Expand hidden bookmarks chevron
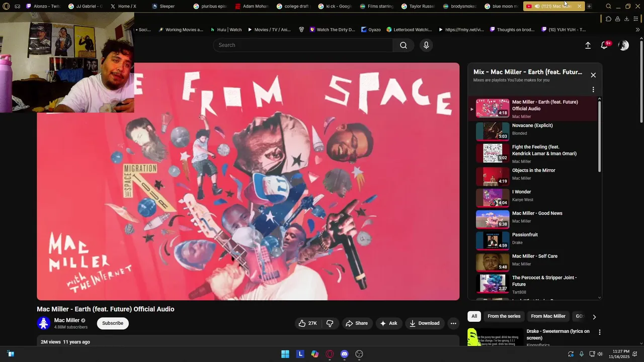Image resolution: width=644 pixels, height=362 pixels. tap(637, 30)
